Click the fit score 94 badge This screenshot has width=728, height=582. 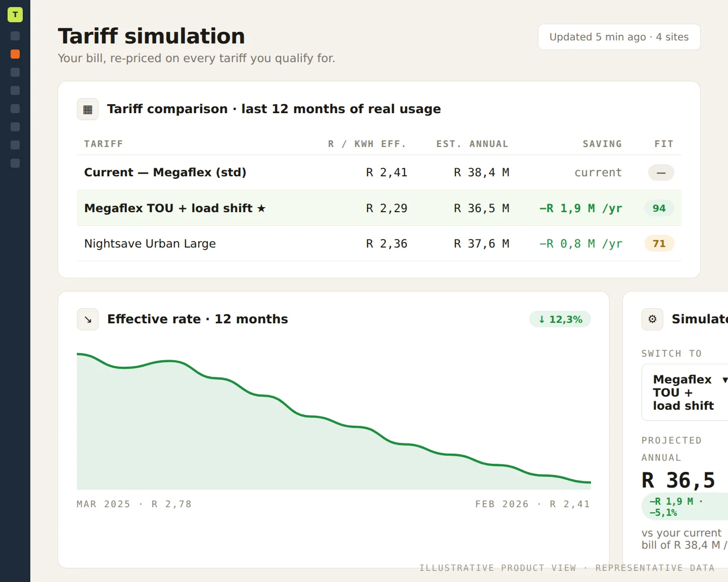tap(659, 208)
